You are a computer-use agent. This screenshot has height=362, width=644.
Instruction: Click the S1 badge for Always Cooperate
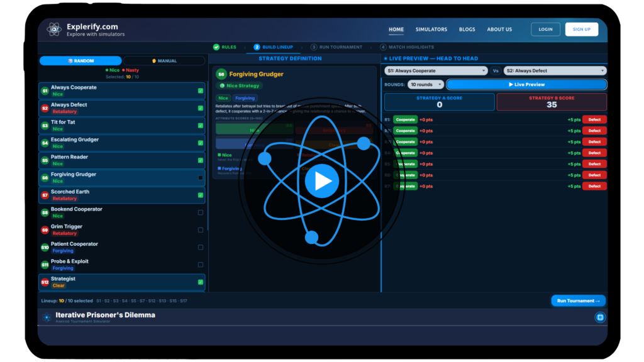point(45,90)
